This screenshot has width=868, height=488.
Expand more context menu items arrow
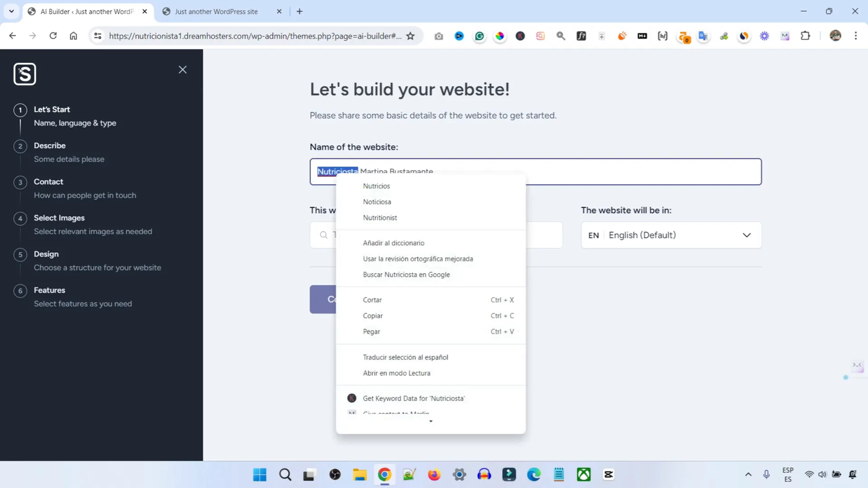click(431, 421)
